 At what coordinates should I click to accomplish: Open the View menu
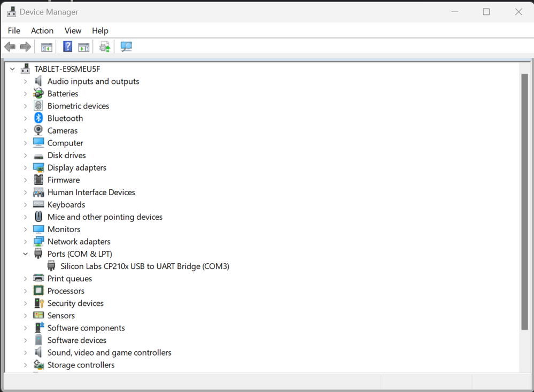tap(73, 30)
